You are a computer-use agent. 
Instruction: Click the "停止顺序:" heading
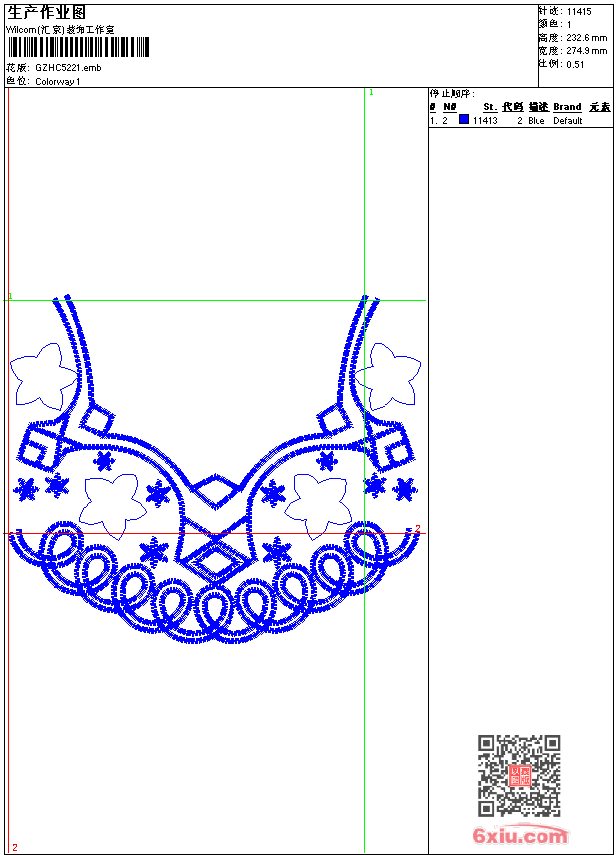[452, 94]
